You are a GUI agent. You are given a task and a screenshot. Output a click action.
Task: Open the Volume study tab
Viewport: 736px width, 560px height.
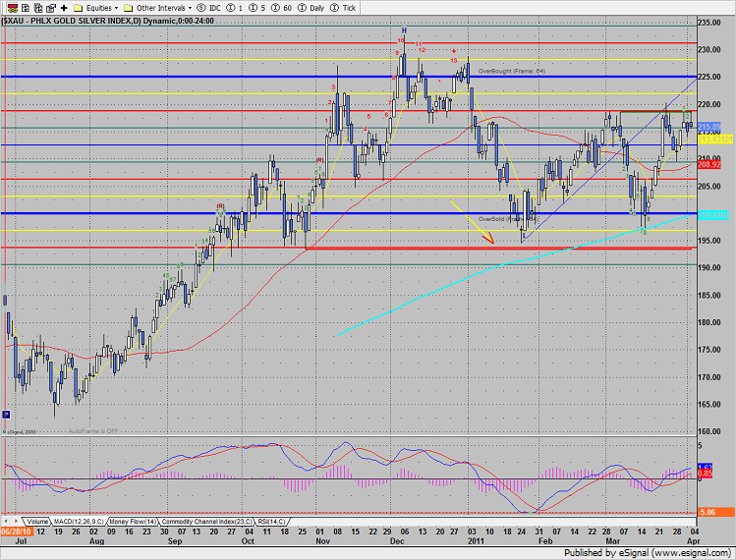point(36,522)
